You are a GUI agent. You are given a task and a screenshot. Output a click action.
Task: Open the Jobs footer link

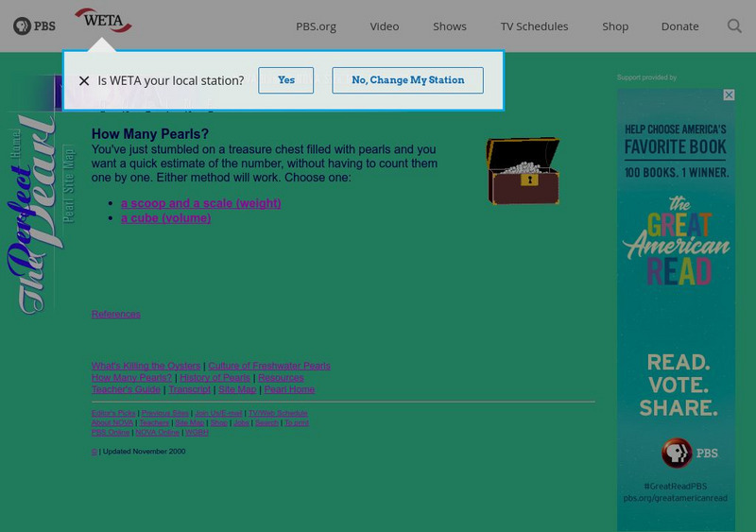point(241,423)
